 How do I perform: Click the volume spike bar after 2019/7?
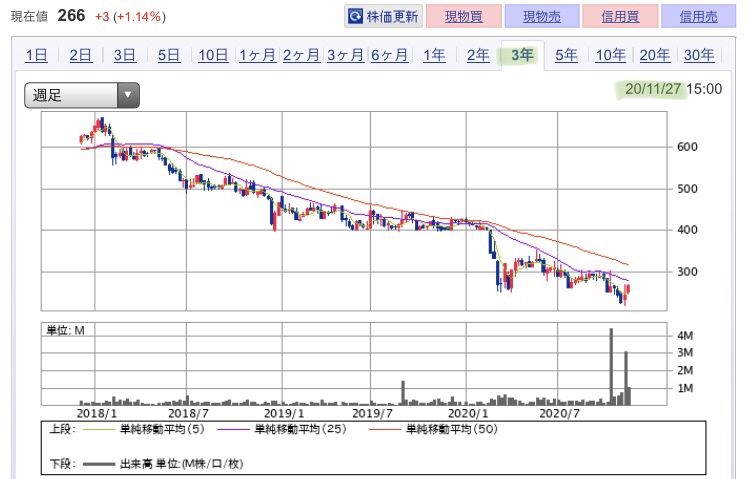[x=403, y=393]
